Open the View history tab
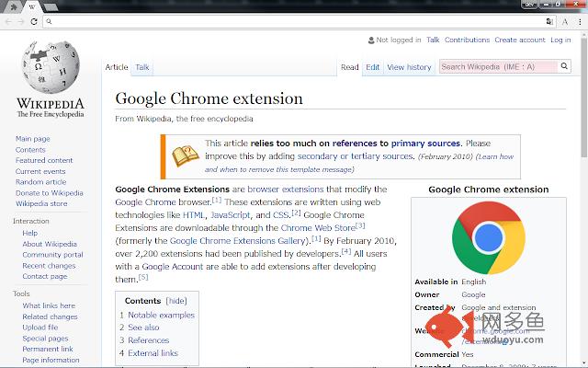Viewport: 588px width, 368px height. click(x=409, y=67)
